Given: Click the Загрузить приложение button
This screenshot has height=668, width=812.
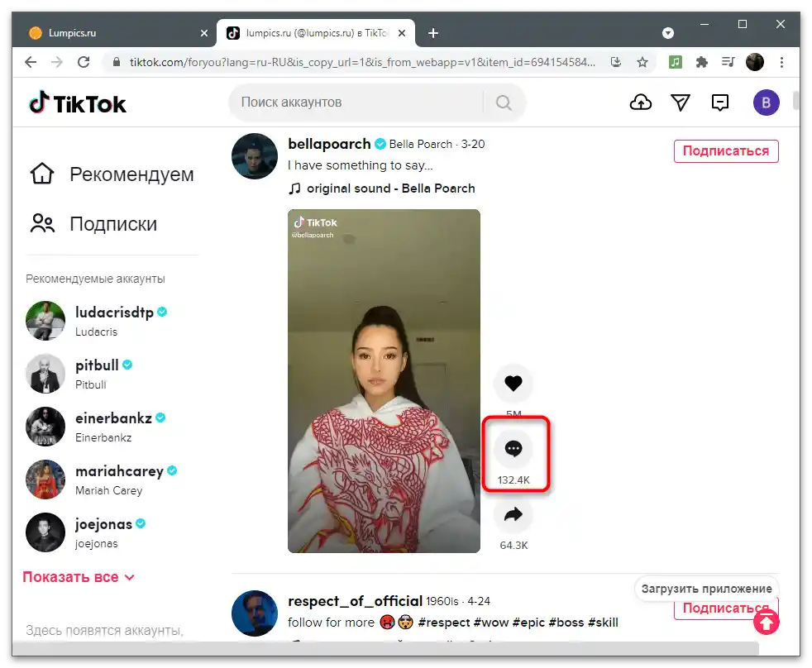Looking at the screenshot, I should tap(706, 589).
